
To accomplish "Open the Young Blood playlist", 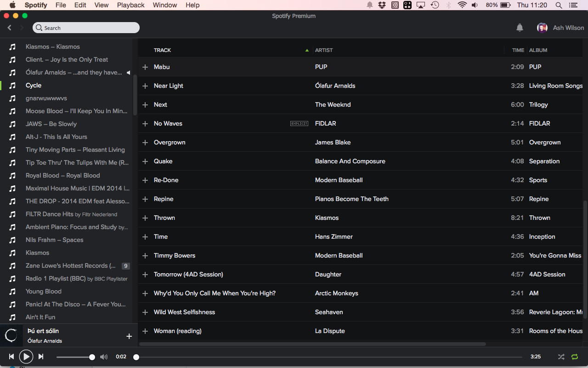I will pyautogui.click(x=44, y=292).
